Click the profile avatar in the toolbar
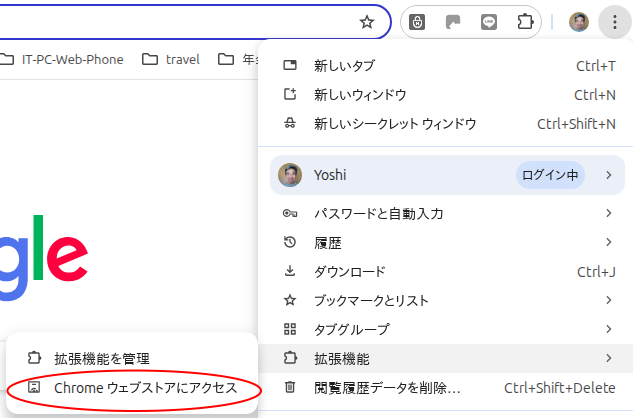Image resolution: width=633 pixels, height=418 pixels. [x=579, y=22]
